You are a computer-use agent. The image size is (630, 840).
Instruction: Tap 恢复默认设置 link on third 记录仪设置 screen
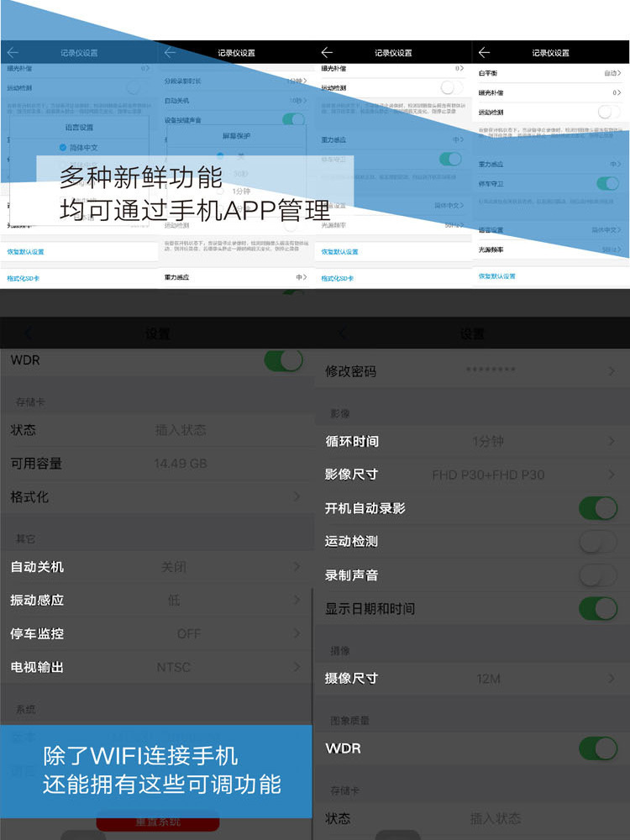[339, 252]
